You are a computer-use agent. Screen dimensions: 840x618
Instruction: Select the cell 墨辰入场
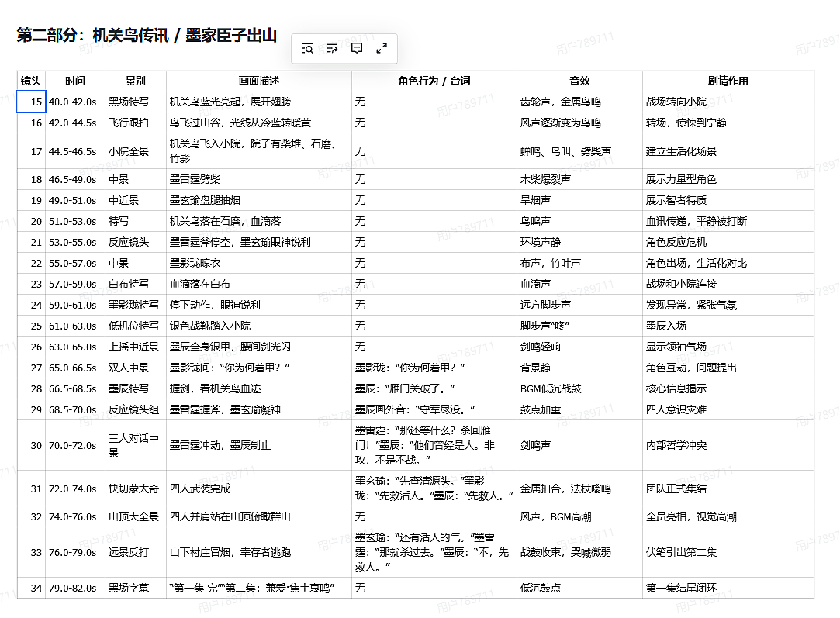[728, 326]
